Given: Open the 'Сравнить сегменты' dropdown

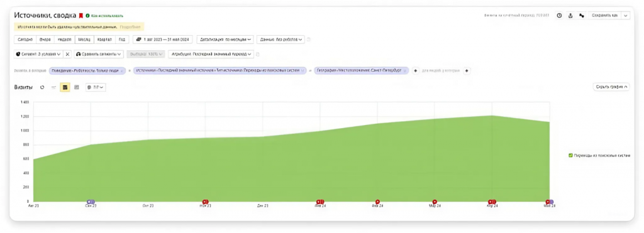Looking at the screenshot, I should point(99,54).
